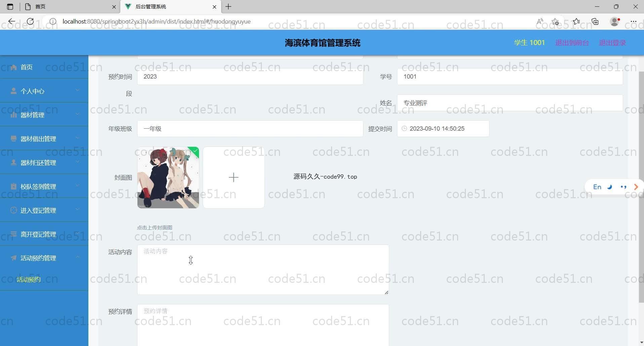Click the browser back arrow
Image resolution: width=644 pixels, height=346 pixels.
tap(12, 21)
